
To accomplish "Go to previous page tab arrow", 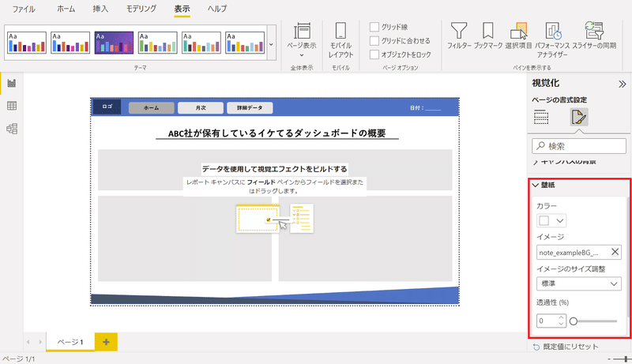I will (x=28, y=342).
